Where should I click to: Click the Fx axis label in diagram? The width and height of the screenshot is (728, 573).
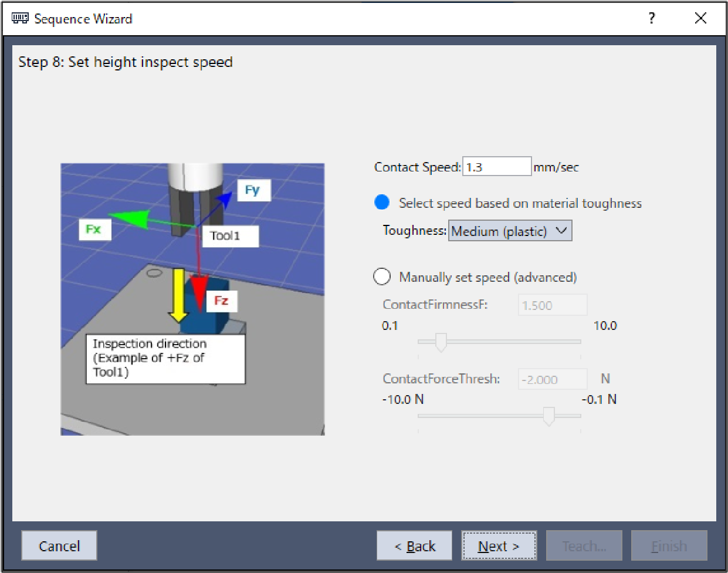[94, 229]
